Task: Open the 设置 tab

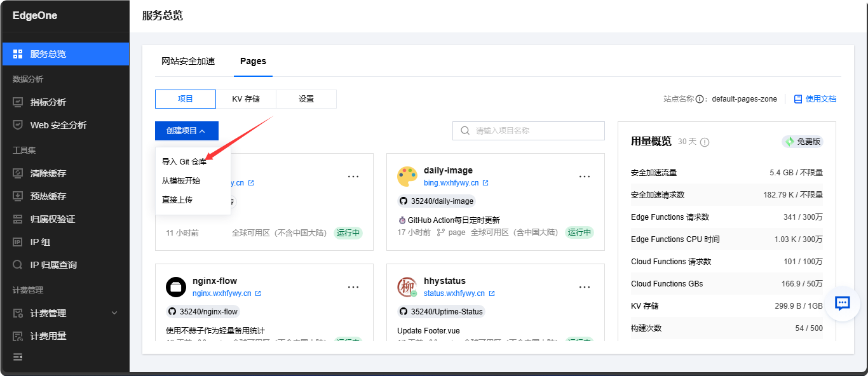Action: click(x=306, y=99)
